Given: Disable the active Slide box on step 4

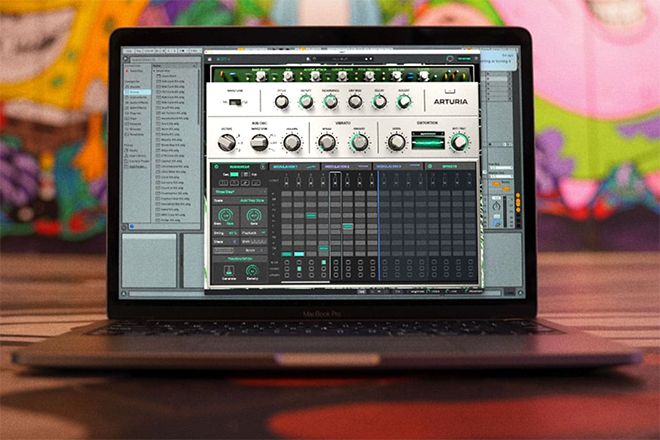Looking at the screenshot, I should coord(323,262).
